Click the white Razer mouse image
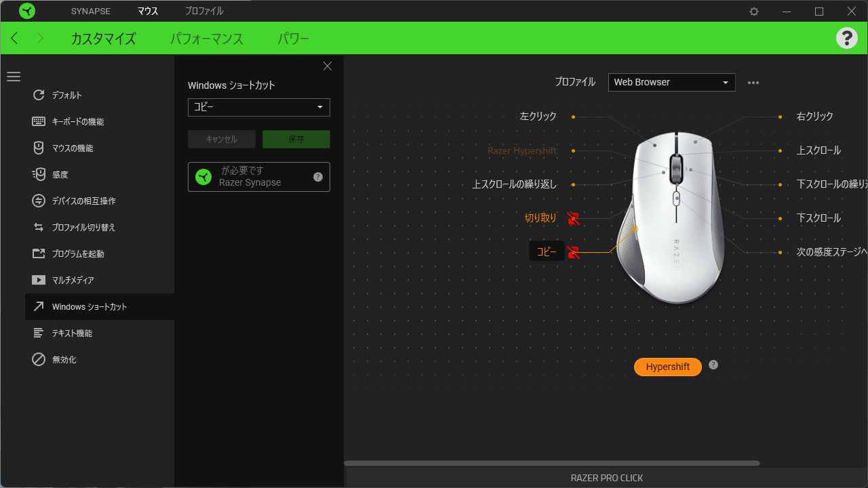Image resolution: width=868 pixels, height=488 pixels. click(670, 217)
